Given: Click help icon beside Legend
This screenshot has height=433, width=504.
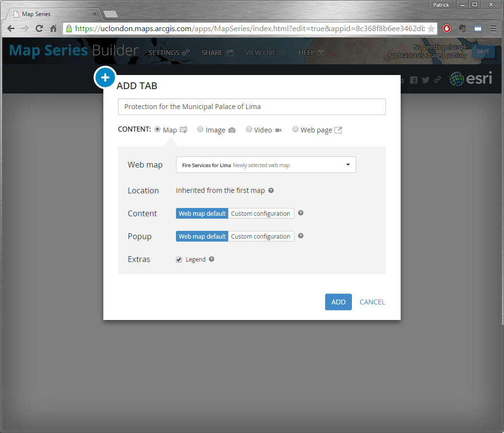Looking at the screenshot, I should pyautogui.click(x=212, y=259).
